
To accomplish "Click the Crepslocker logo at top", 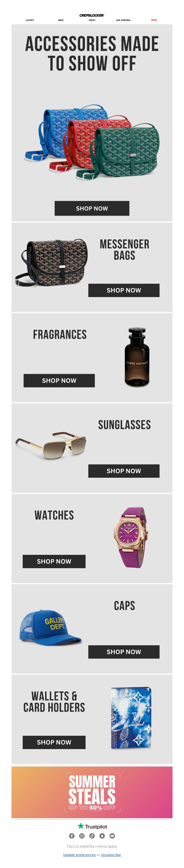I will coord(92,15).
